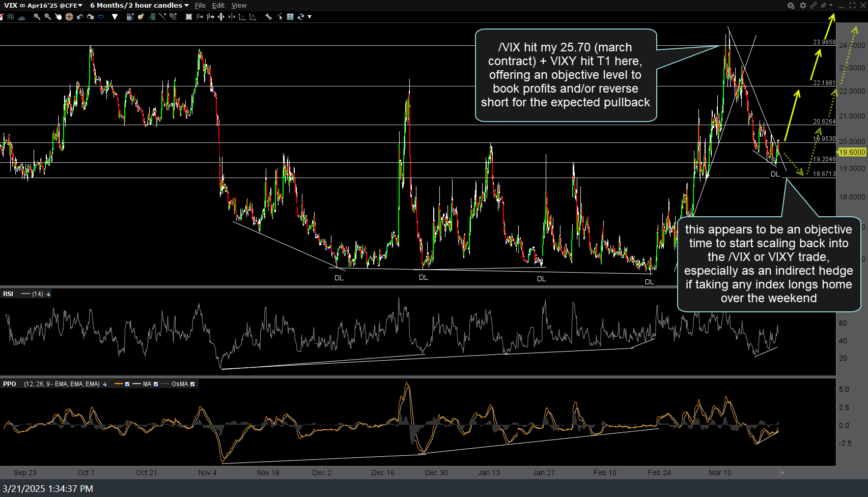Click the zoom in magnifier icon
This screenshot has width=868, height=497.
pyautogui.click(x=37, y=17)
